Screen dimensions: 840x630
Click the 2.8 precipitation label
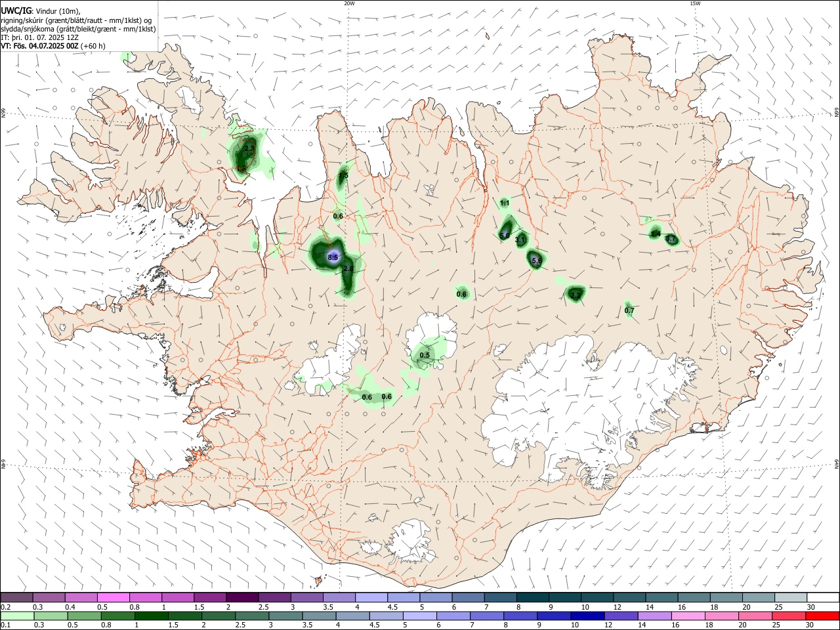(348, 268)
